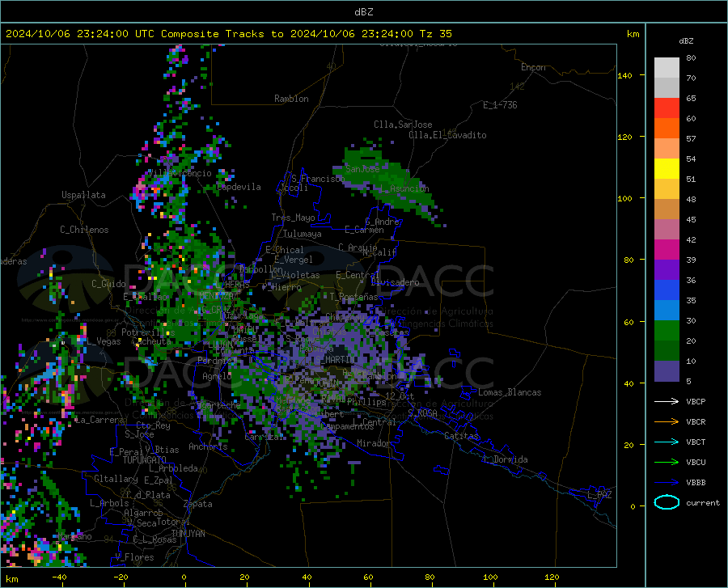Image resolution: width=728 pixels, height=588 pixels.
Task: Select the 60-65 dBZ red swatch
Action: tap(667, 108)
